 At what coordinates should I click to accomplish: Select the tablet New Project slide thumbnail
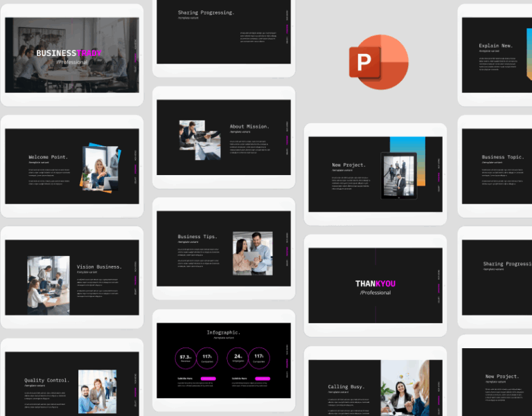pos(375,174)
